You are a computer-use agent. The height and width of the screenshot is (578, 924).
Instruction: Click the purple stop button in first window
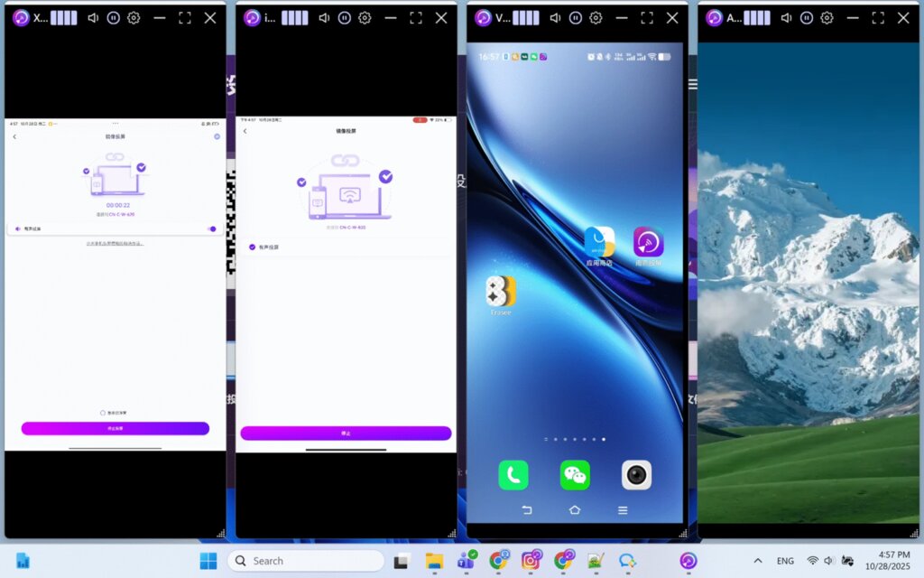coord(115,428)
